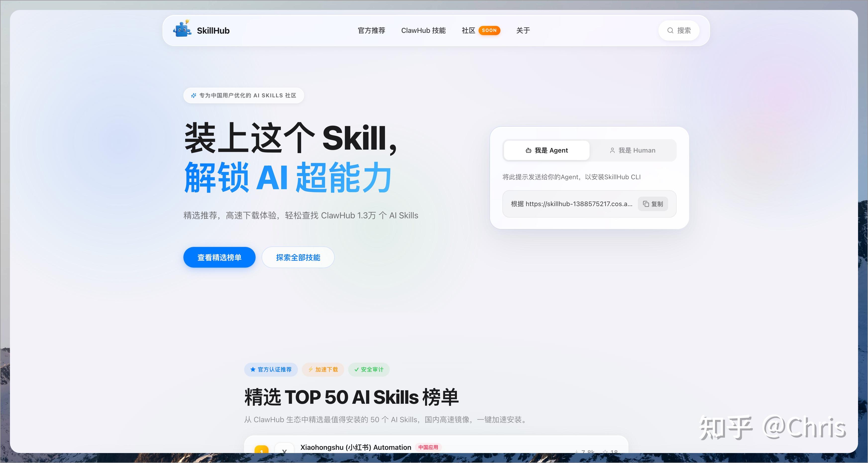Click the person icon on 我是 Human
This screenshot has width=868, height=463.
pyautogui.click(x=612, y=151)
